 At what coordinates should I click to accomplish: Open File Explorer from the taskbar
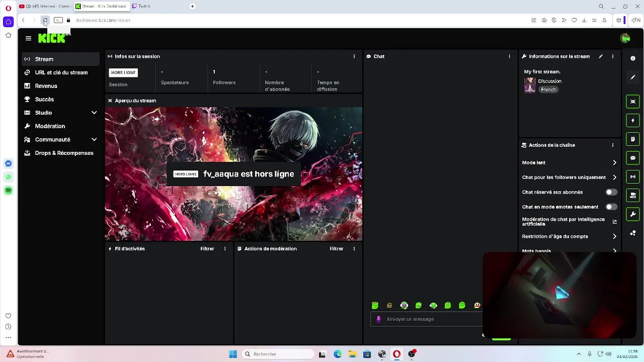tap(352, 354)
